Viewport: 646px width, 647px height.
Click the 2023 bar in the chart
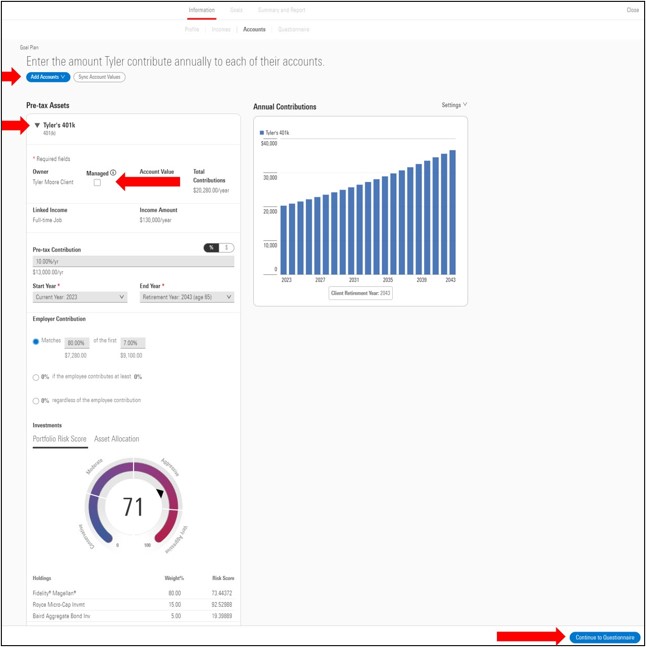(283, 240)
